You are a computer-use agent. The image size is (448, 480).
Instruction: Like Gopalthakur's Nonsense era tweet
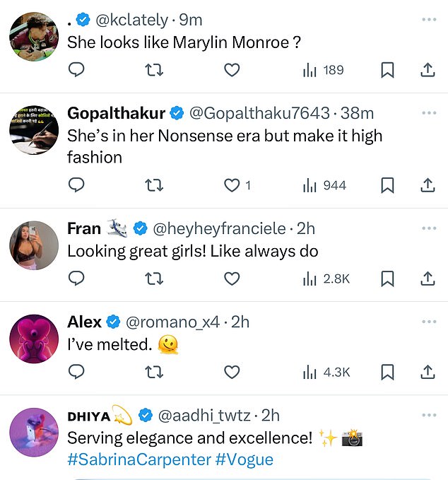[x=232, y=185]
